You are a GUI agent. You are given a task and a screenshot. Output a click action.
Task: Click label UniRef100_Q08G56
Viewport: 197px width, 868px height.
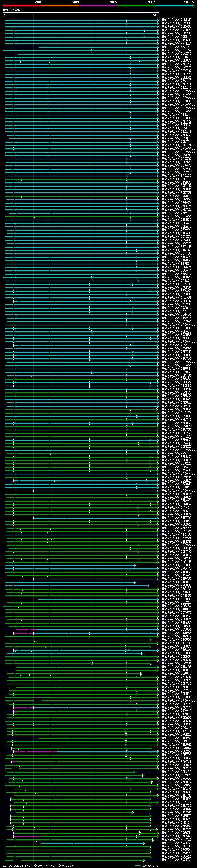point(177,409)
